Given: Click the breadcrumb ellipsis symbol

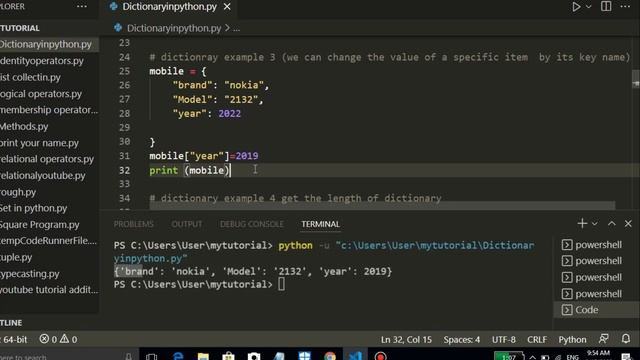Looking at the screenshot, I should pos(236,28).
